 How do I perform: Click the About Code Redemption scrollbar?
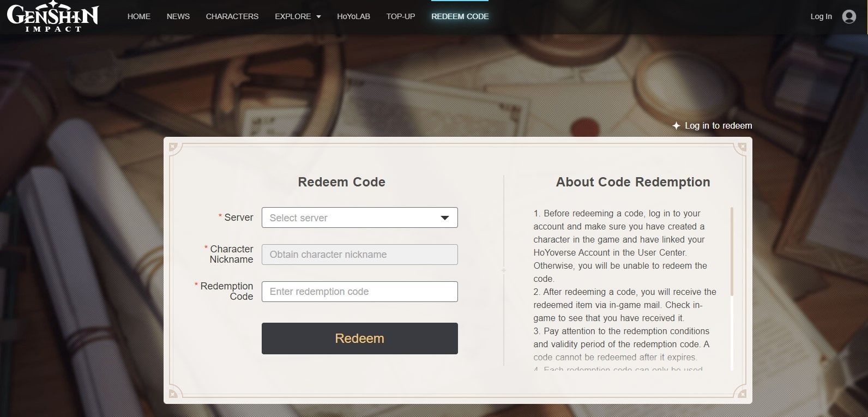732,251
